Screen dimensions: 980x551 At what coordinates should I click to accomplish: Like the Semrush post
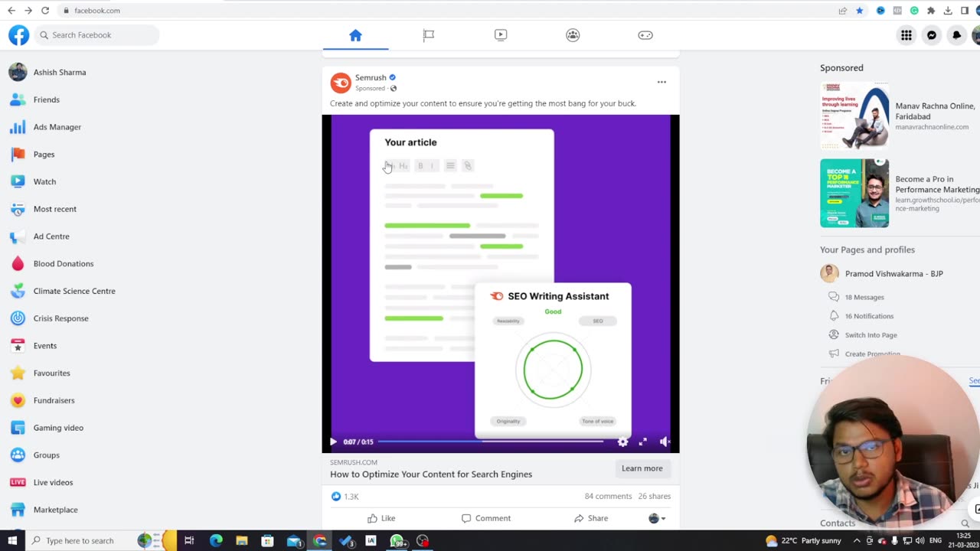tap(381, 518)
